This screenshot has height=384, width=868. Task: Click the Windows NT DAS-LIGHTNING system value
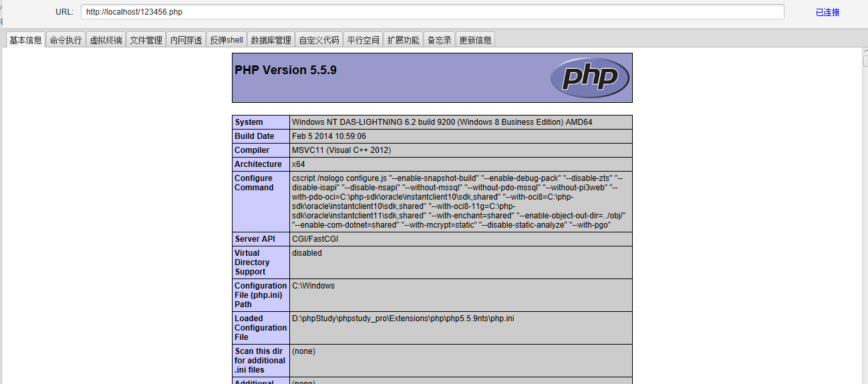click(x=442, y=122)
